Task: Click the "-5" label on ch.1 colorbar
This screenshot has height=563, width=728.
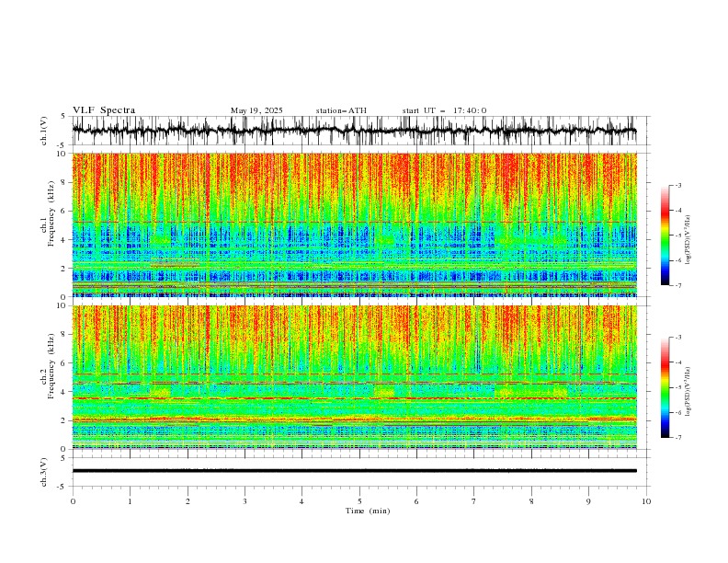Action: 677,236
